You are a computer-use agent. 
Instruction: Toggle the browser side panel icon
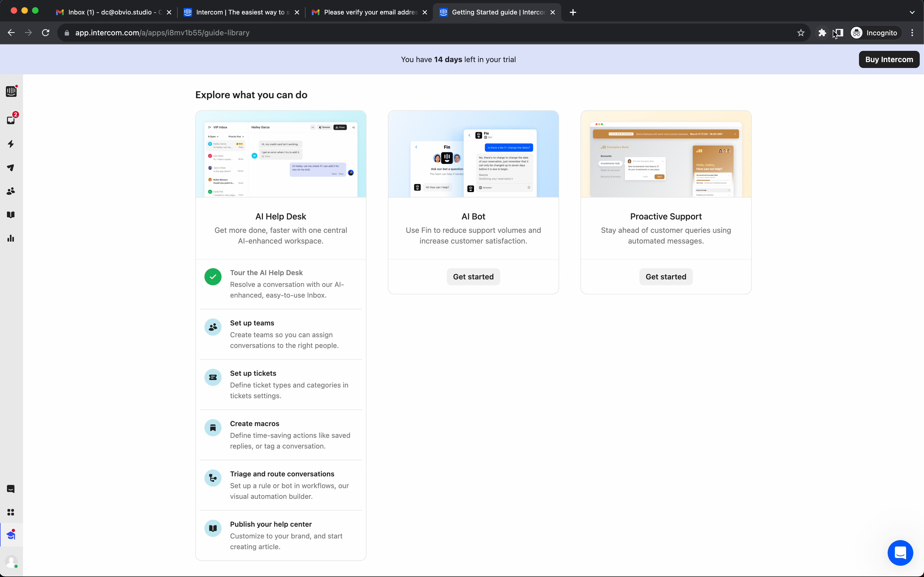[x=839, y=33]
